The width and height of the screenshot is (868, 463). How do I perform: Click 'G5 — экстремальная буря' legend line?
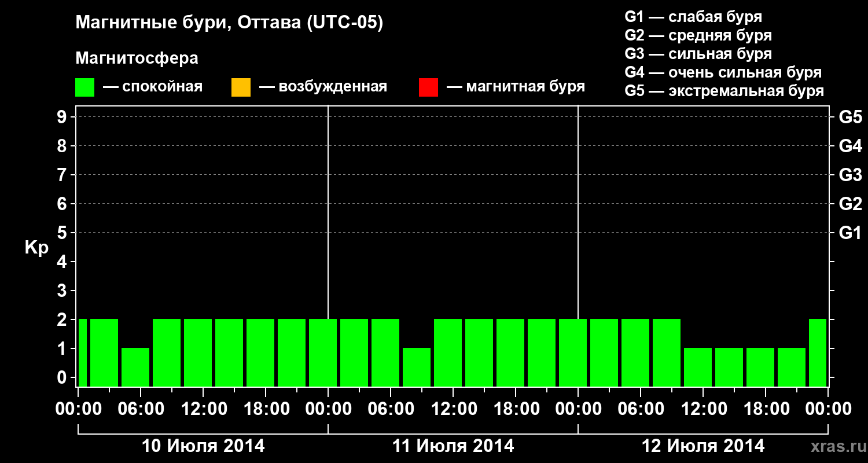724,91
